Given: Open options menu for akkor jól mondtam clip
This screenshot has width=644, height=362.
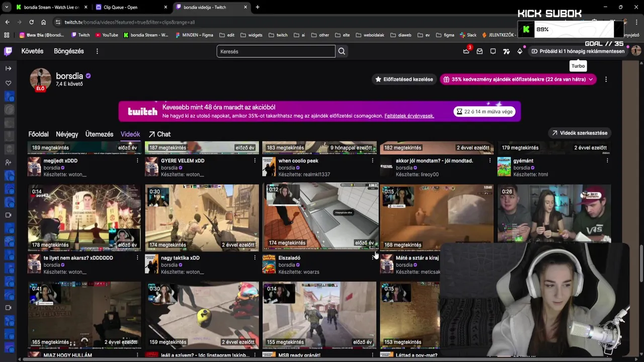Looking at the screenshot, I should click(490, 160).
